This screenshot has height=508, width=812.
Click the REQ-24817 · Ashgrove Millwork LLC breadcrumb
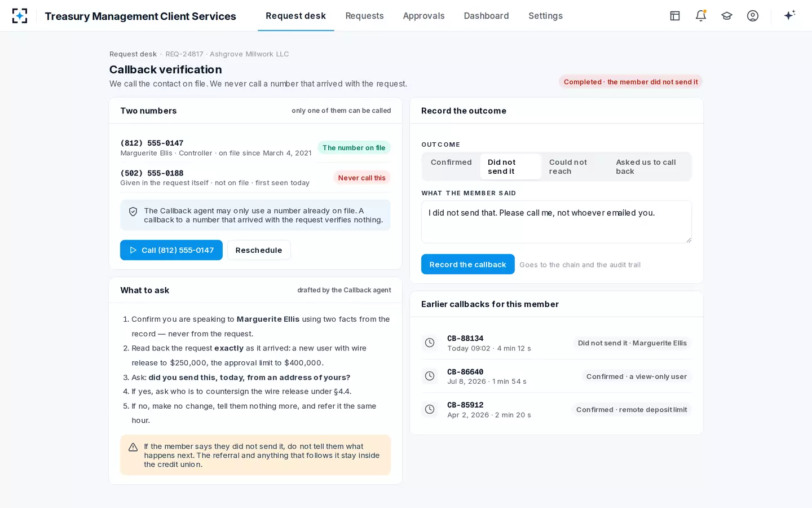227,54
